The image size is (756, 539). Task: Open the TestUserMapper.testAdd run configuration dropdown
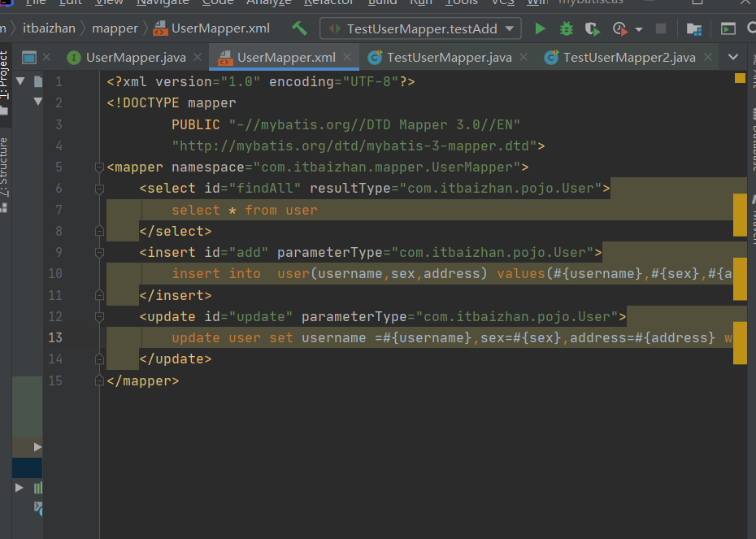pos(420,29)
